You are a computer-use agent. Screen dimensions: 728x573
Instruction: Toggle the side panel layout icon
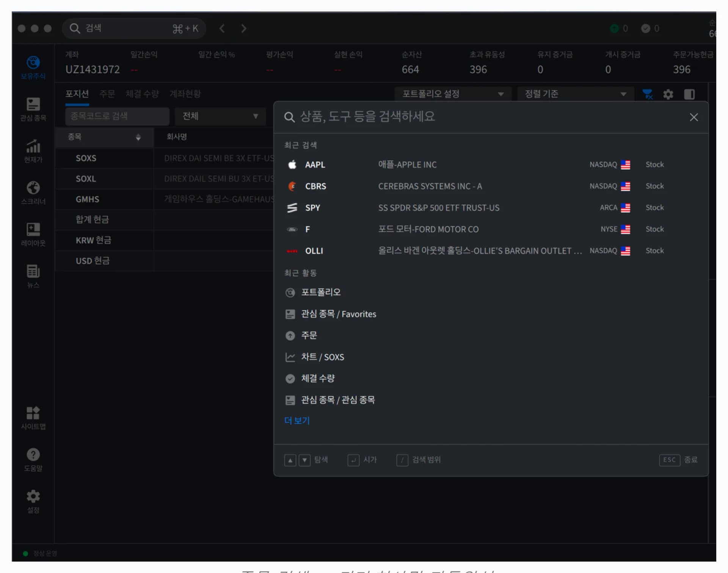689,94
